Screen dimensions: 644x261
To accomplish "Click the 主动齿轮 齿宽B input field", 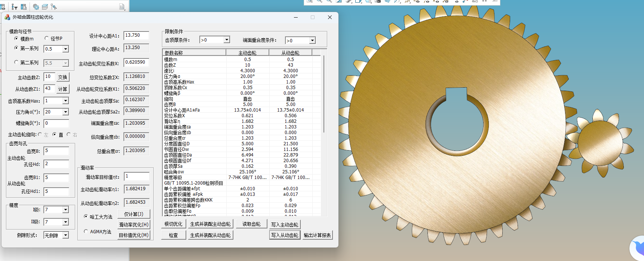I will point(56,151).
